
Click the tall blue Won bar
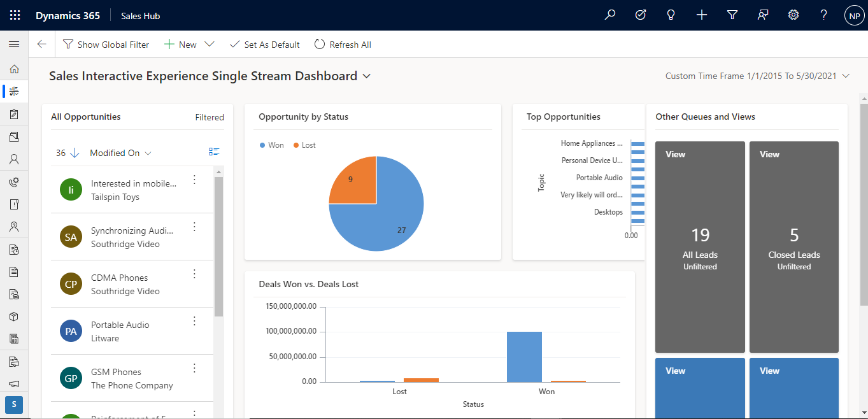pyautogui.click(x=524, y=357)
